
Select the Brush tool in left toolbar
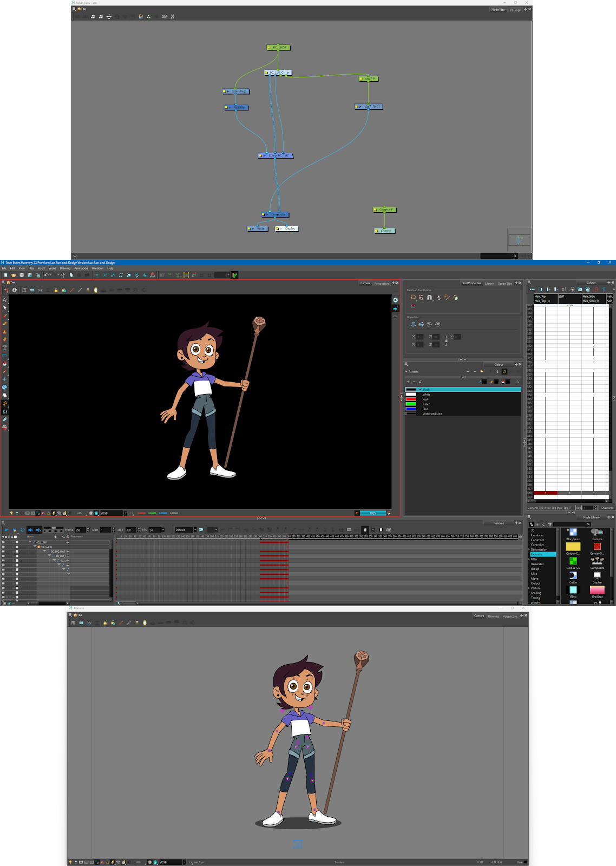point(5,316)
